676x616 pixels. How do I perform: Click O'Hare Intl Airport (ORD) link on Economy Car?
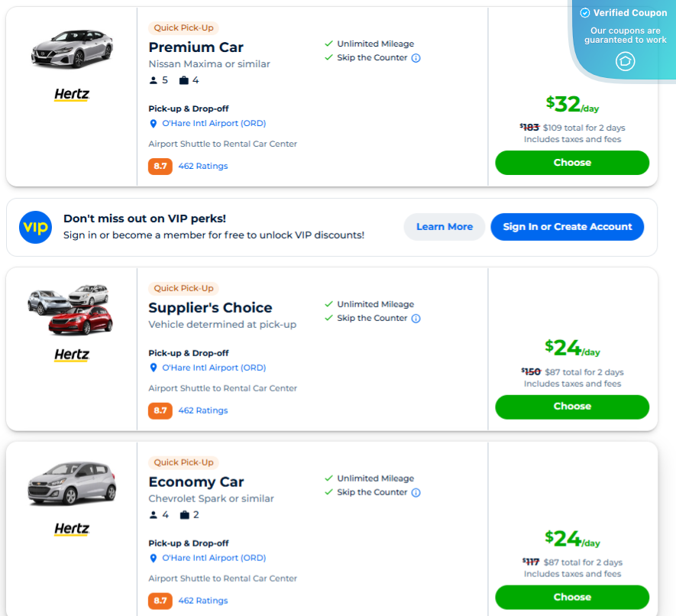pyautogui.click(x=214, y=558)
